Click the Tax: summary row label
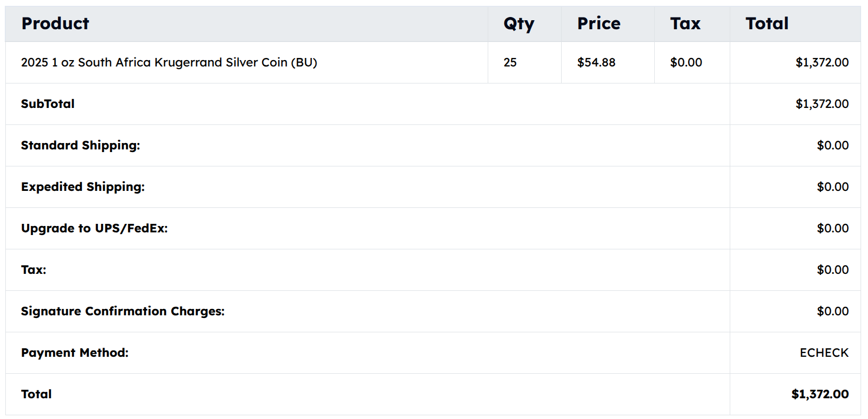Image resolution: width=868 pixels, height=419 pixels. coord(34,270)
